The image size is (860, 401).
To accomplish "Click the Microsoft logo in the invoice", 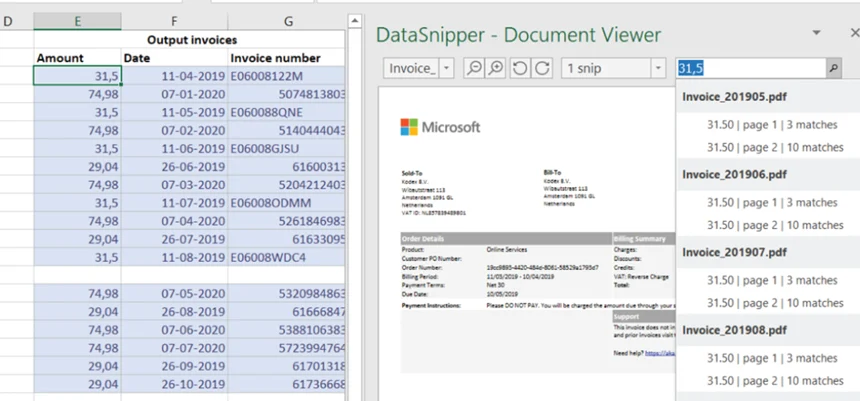I will click(440, 127).
